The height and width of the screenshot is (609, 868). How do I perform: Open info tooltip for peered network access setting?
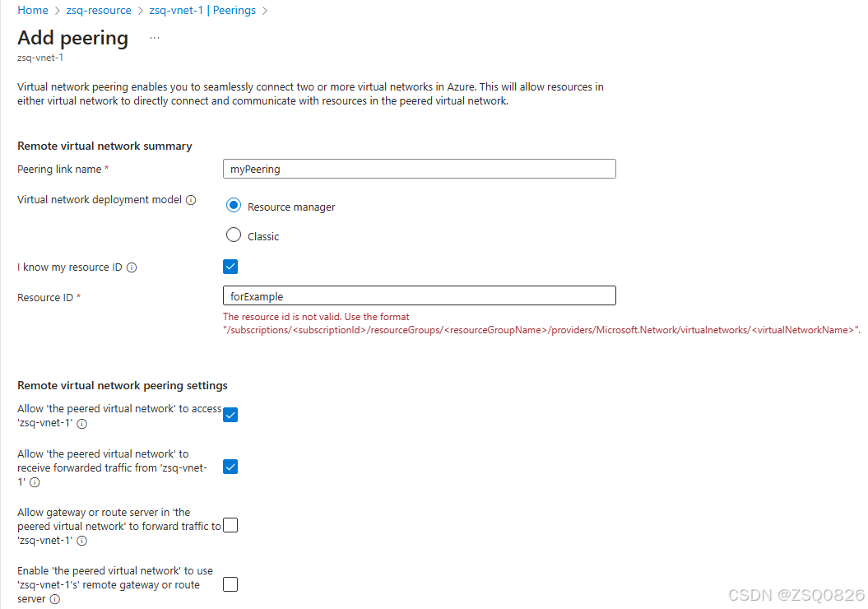click(81, 423)
